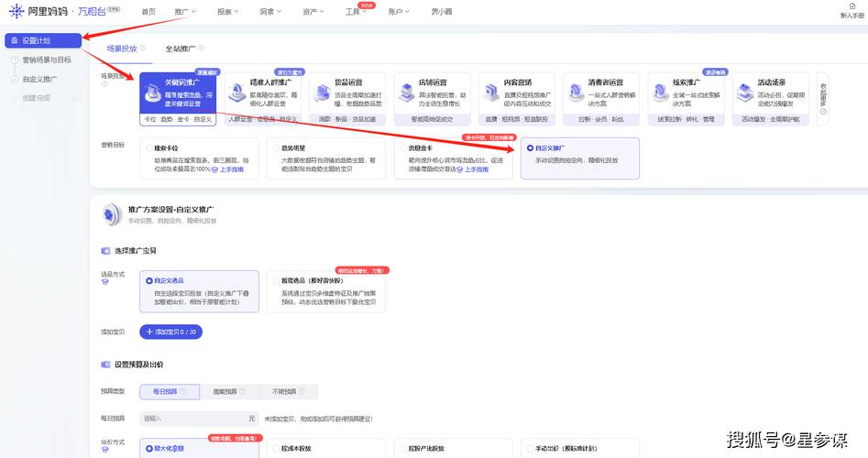Open the 资产 dropdown menu
Image resolution: width=868 pixels, height=458 pixels.
pos(313,11)
